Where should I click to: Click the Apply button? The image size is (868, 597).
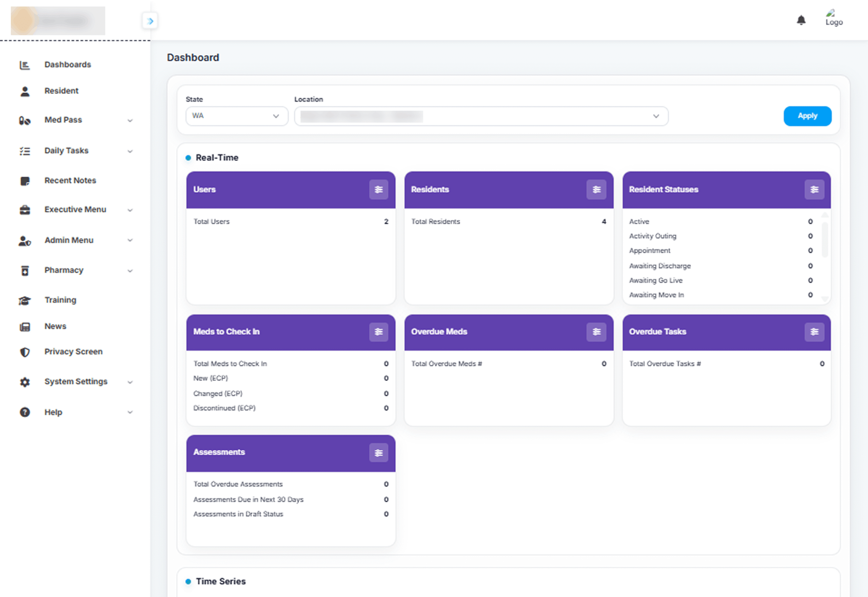click(x=807, y=116)
